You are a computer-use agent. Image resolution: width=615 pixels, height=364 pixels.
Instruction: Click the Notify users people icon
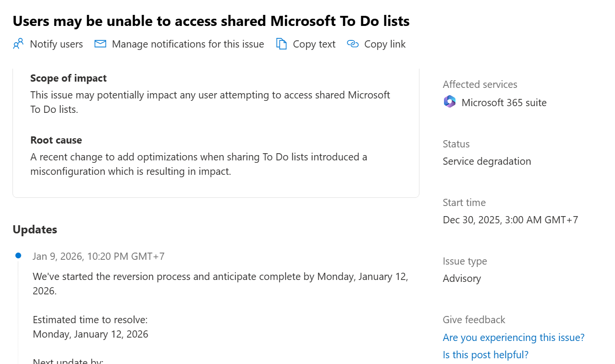[18, 44]
